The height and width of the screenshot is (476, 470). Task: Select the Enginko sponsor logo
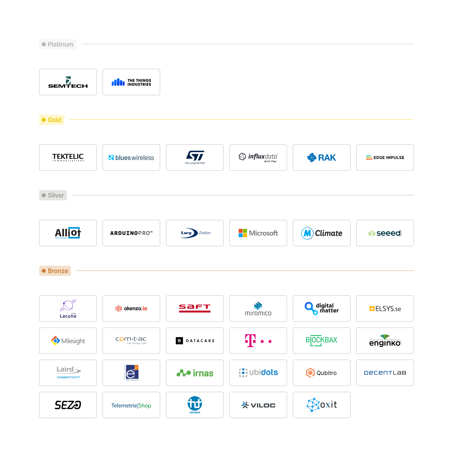[x=385, y=341]
